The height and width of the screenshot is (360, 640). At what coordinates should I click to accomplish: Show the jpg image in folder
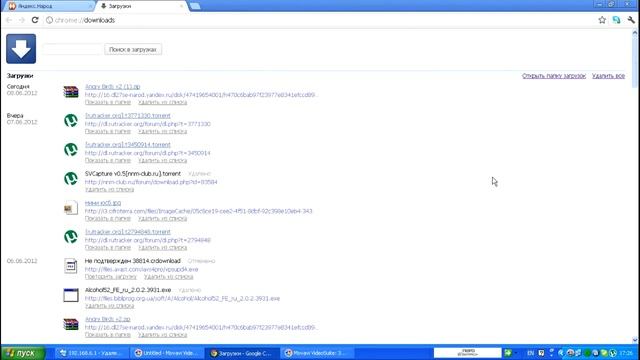point(108,218)
